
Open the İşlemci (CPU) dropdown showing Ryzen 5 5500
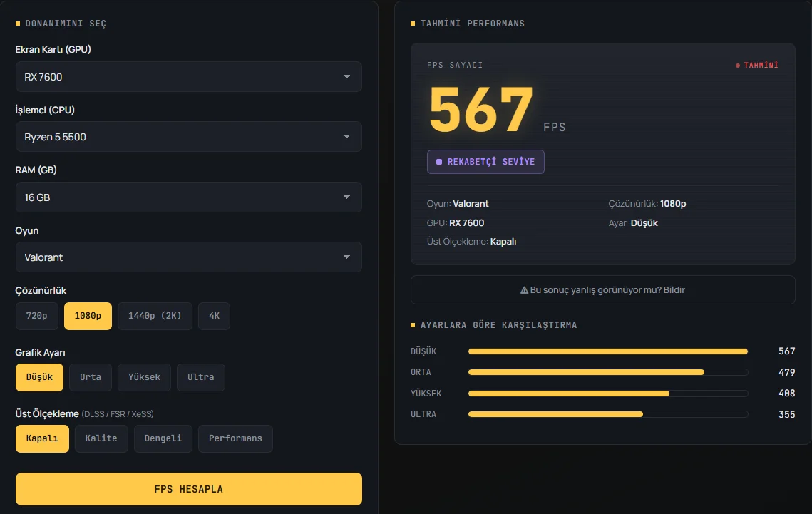tap(188, 137)
